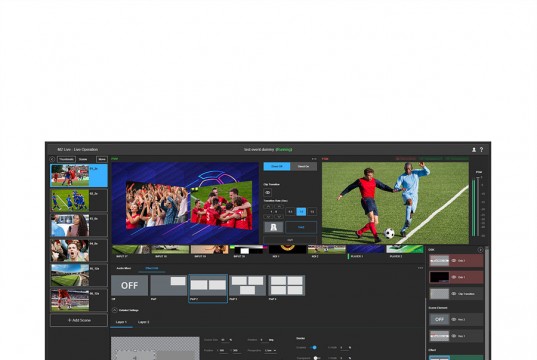Select the PinP 4 quad layout icon
The height and width of the screenshot is (360, 537).
click(x=287, y=286)
